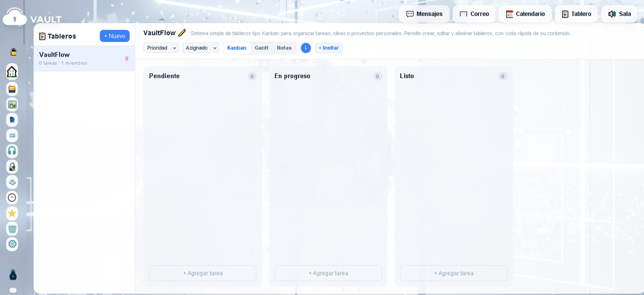Screen dimensions: 644x295
Task: Open Calendario from the top navigation
Action: click(x=525, y=14)
